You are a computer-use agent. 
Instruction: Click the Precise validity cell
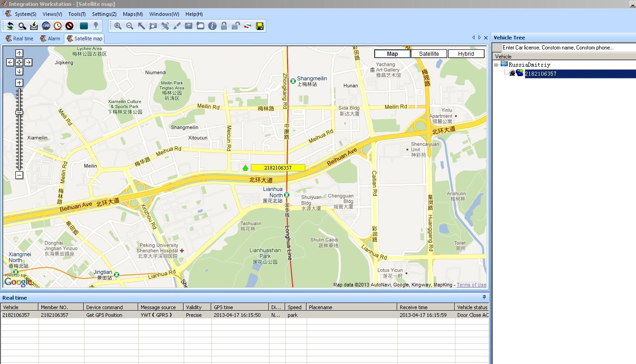click(x=197, y=315)
